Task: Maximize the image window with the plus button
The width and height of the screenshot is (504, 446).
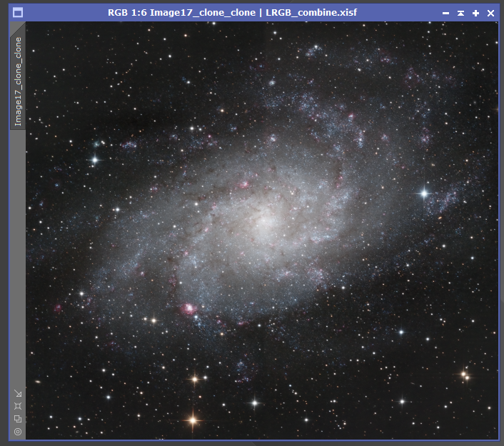Action: point(475,13)
